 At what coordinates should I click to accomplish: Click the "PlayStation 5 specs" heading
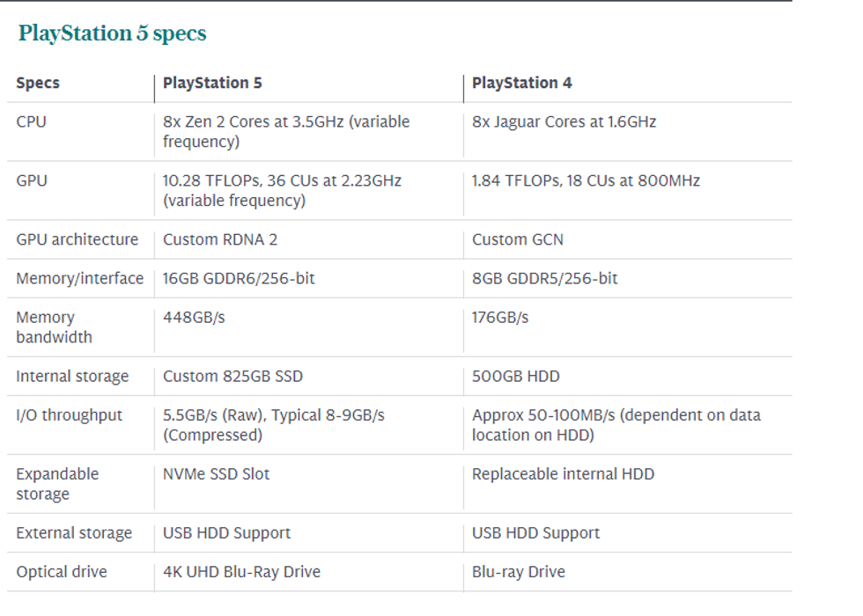coord(113,34)
